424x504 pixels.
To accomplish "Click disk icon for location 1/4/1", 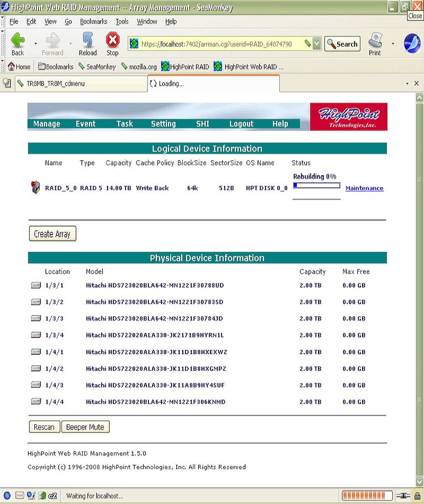I will pyautogui.click(x=36, y=352).
